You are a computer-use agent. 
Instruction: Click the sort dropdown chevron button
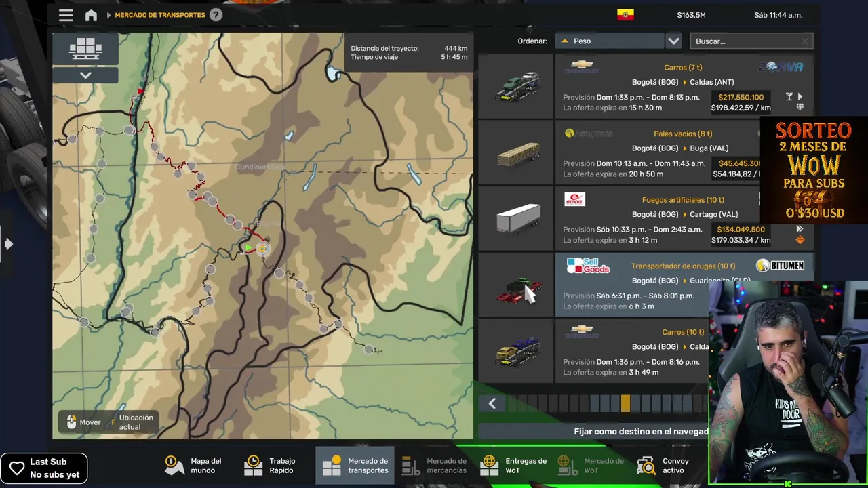pyautogui.click(x=673, y=41)
